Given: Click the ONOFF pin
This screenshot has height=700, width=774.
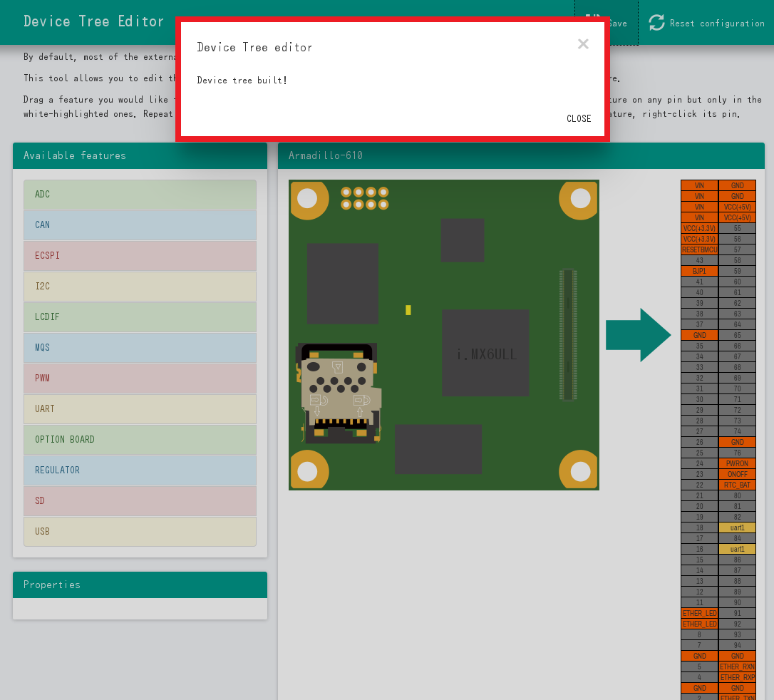Looking at the screenshot, I should coord(737,475).
